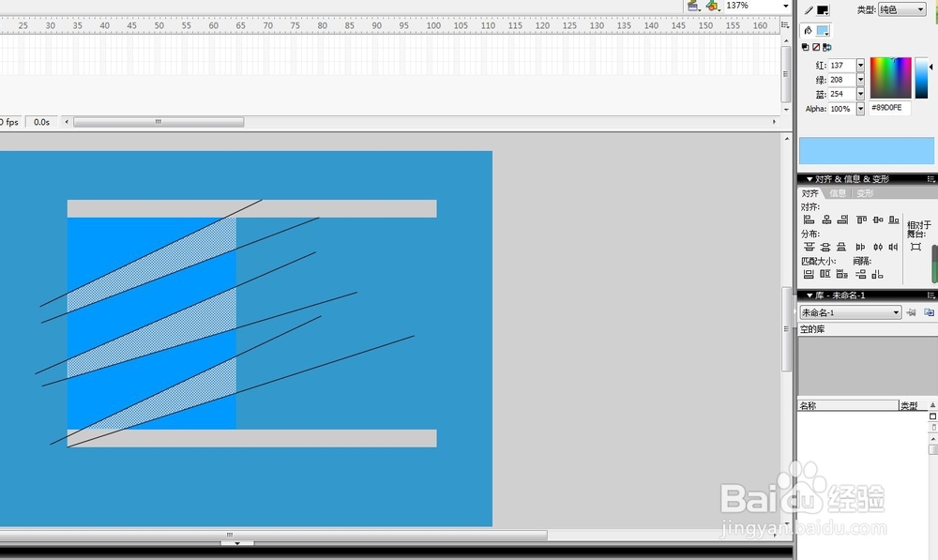Screen dimensions: 938x560
Task: Collapse the 对齐 & 信息 & 变形 panel
Action: (809, 179)
